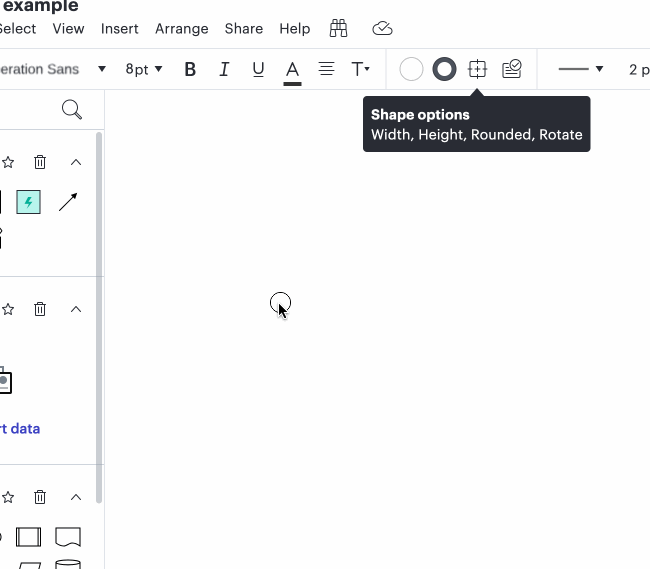Collapse the third shape library section
The height and width of the screenshot is (569, 650).
click(76, 497)
